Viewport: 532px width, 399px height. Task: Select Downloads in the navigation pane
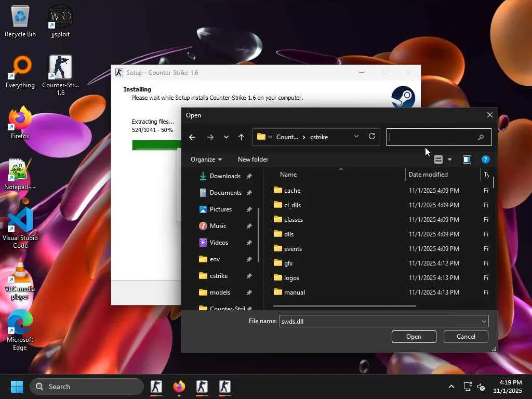225,176
